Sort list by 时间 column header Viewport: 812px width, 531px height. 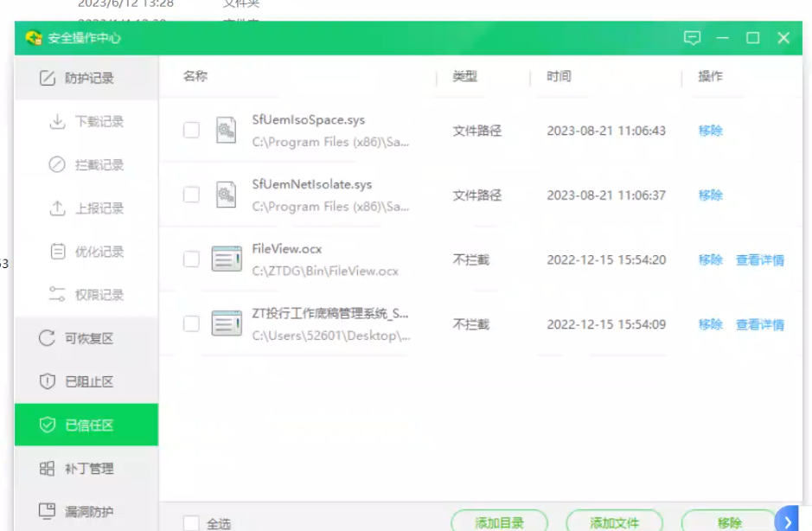[x=559, y=77]
